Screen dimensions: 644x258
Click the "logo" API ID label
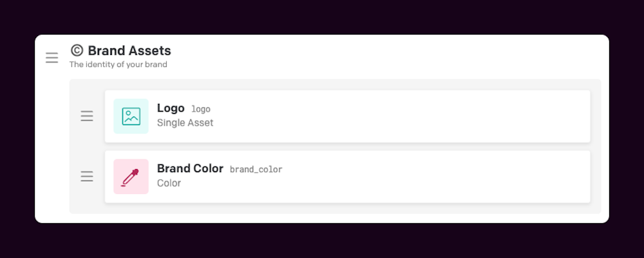(x=201, y=109)
